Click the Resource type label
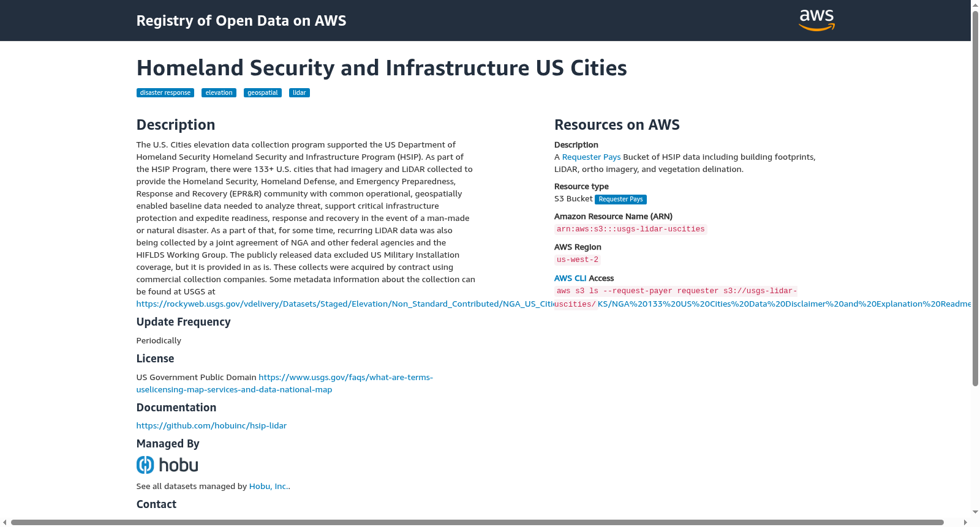Screen dimensions: 980x527 [x=581, y=187]
